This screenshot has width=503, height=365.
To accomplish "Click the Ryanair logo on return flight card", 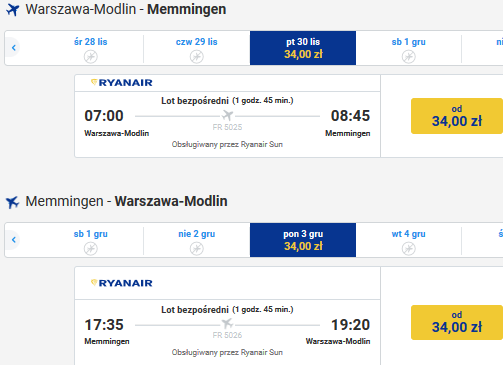I will pyautogui.click(x=122, y=283).
